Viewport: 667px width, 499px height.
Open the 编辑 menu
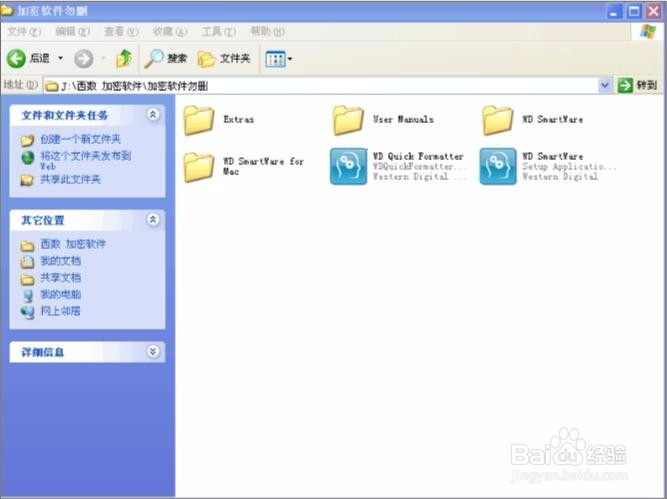point(73,31)
